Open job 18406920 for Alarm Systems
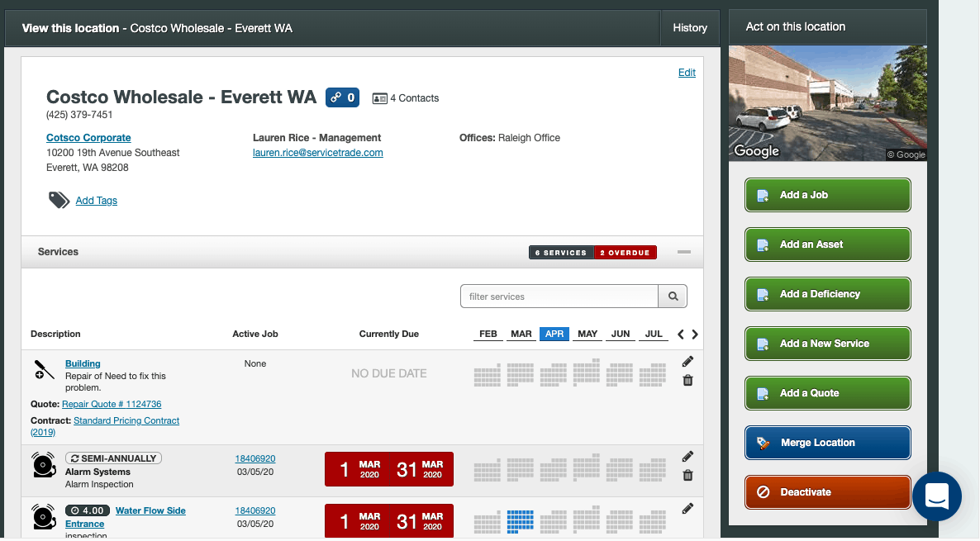This screenshot has height=541, width=980. point(255,458)
